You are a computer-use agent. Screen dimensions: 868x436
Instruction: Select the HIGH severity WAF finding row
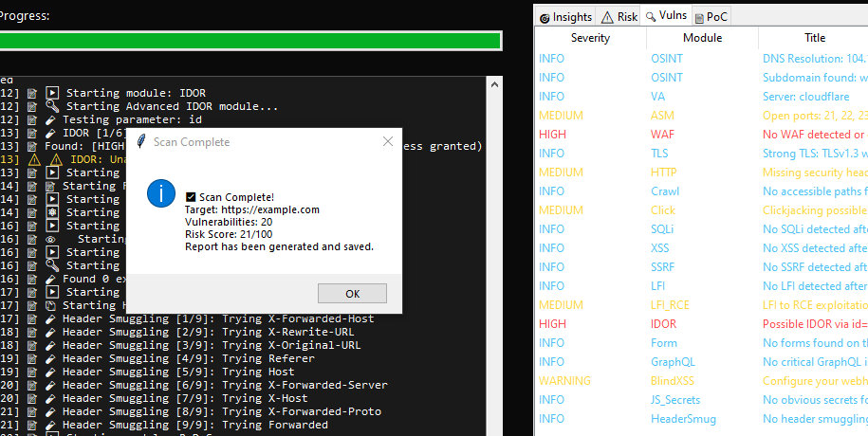[702, 134]
